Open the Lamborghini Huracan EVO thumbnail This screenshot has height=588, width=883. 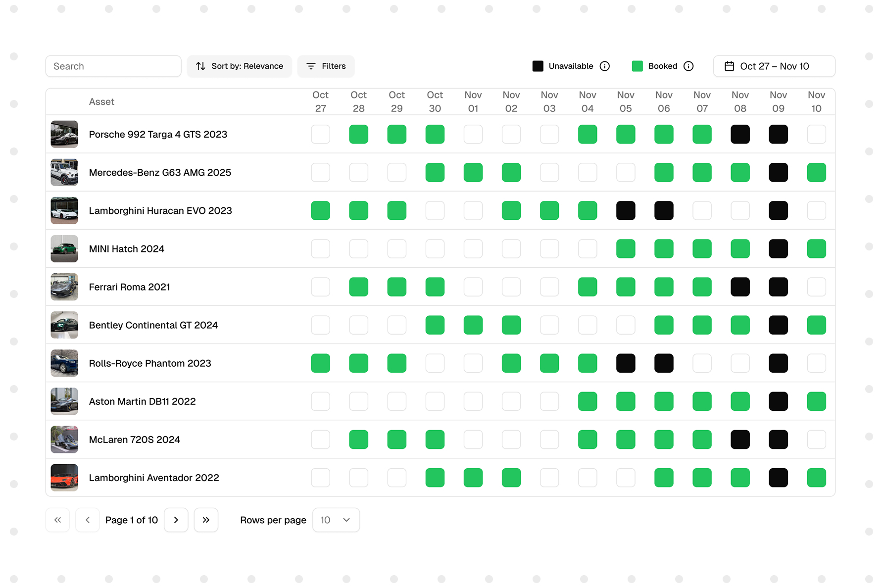(x=64, y=210)
